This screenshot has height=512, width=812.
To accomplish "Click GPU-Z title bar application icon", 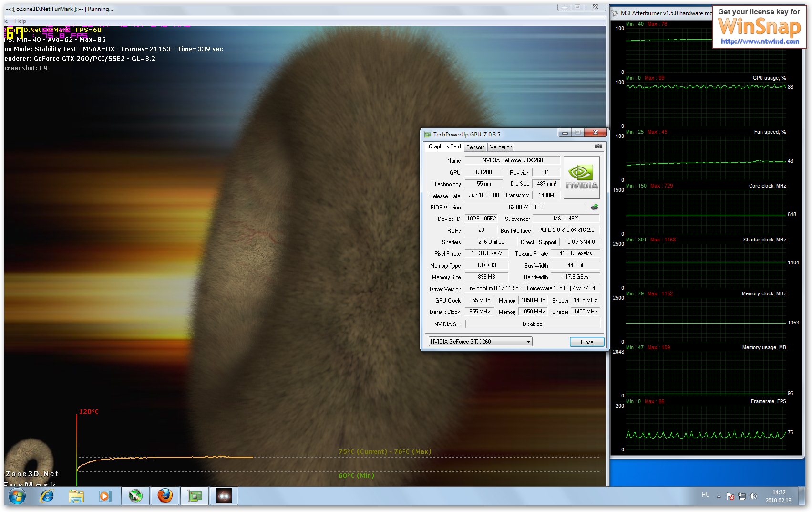I will pyautogui.click(x=428, y=135).
